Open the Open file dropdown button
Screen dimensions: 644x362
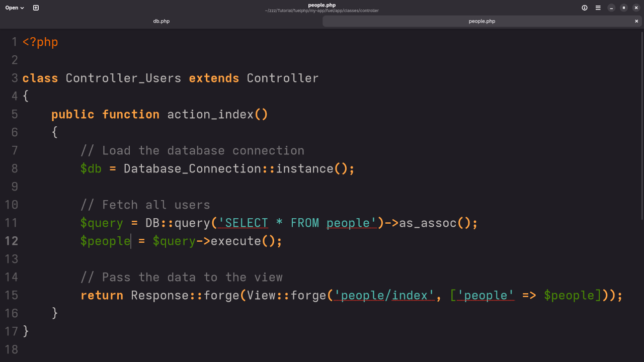point(15,8)
